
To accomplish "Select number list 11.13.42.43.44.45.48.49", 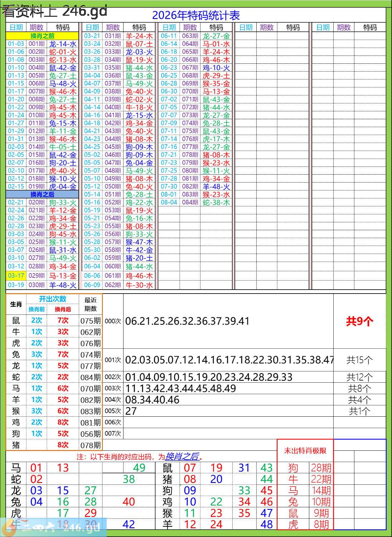I will pyautogui.click(x=180, y=388).
